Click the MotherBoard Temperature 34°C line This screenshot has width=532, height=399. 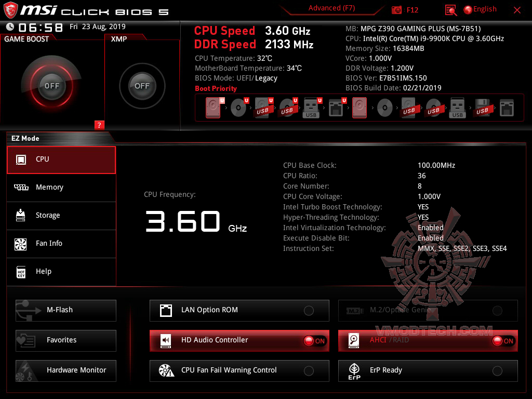point(248,68)
